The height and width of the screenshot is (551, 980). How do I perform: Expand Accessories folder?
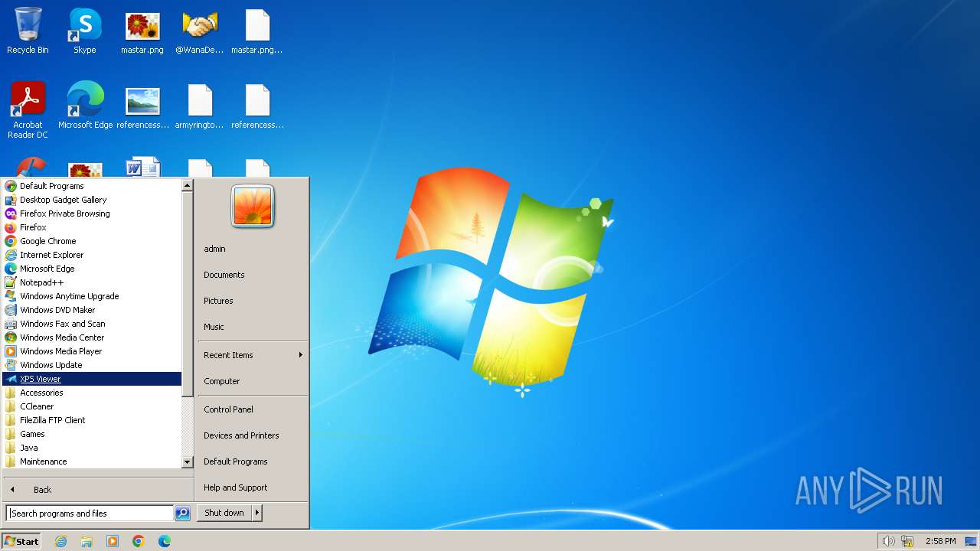92,393
